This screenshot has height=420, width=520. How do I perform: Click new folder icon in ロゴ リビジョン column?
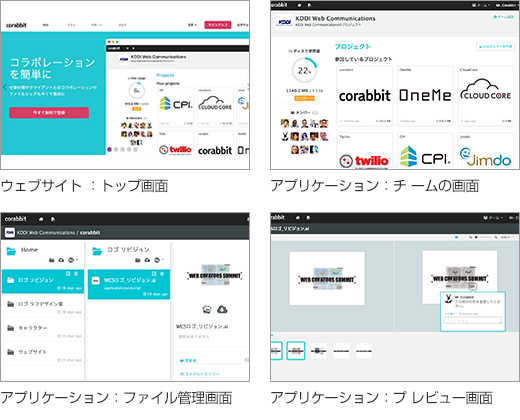coord(138,260)
